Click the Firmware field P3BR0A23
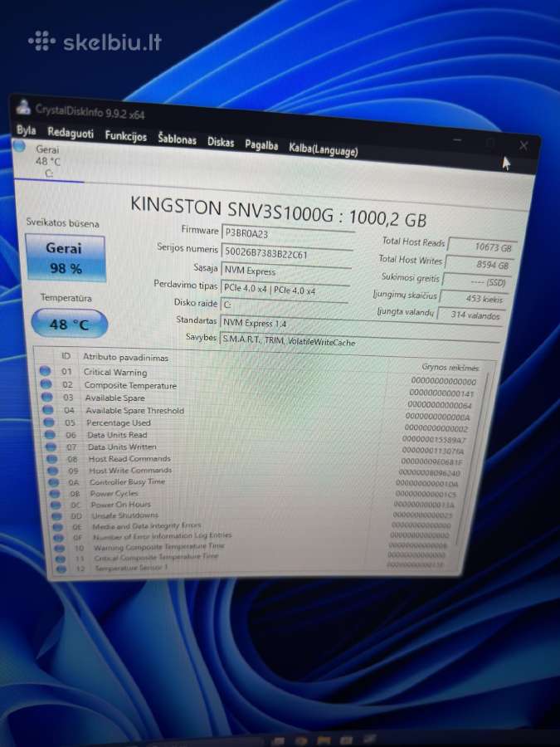 point(288,234)
